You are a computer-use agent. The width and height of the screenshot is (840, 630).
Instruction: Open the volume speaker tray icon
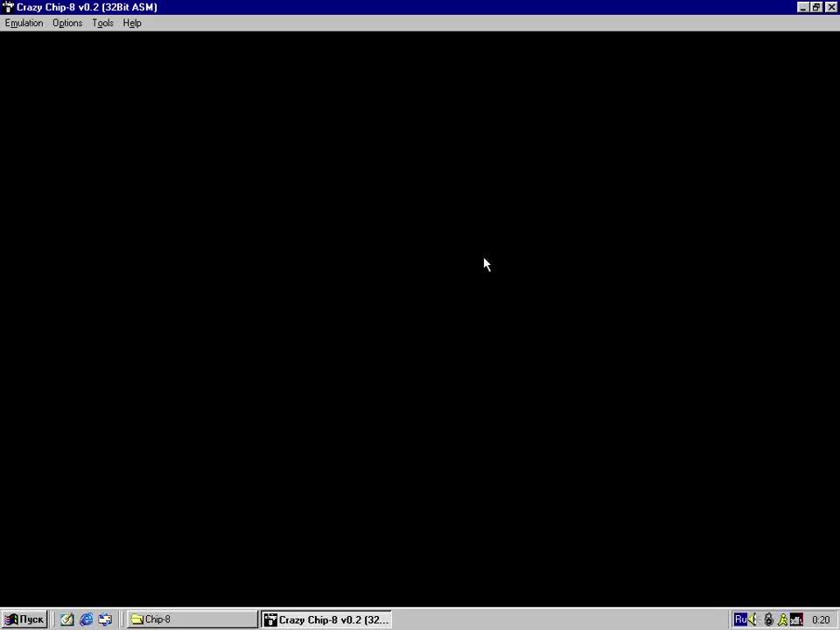[x=753, y=619]
